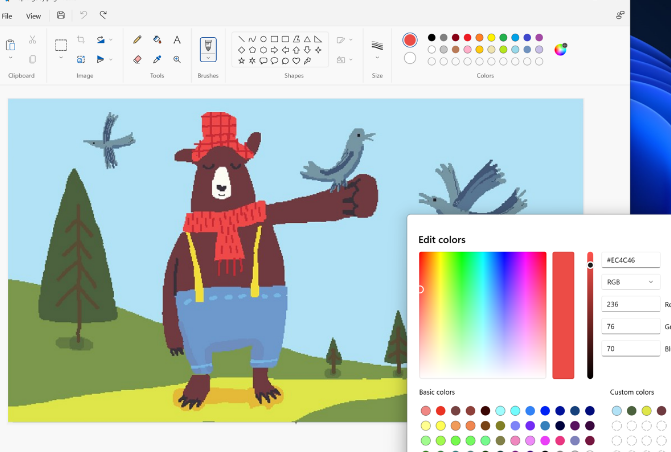Select the Fill bucket tool
The height and width of the screenshot is (452, 671).
click(157, 40)
